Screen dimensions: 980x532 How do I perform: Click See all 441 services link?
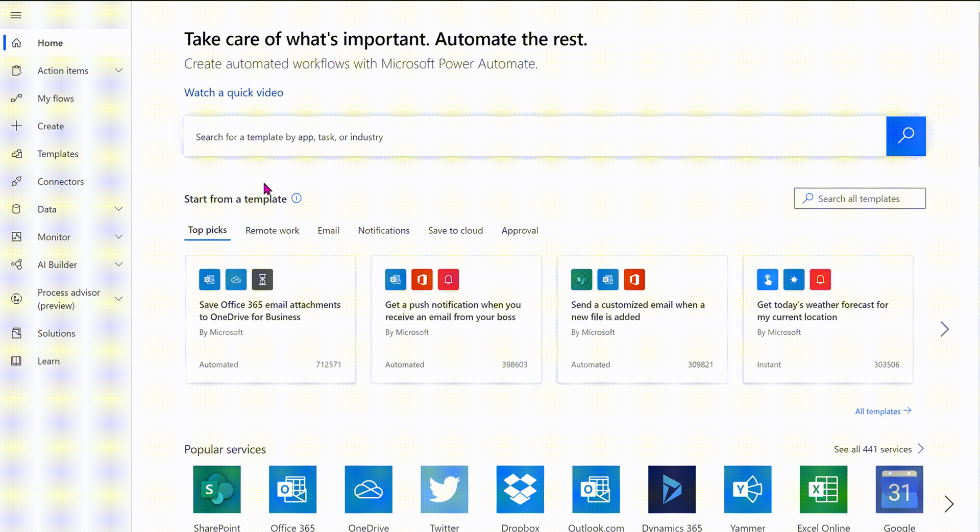coord(879,449)
